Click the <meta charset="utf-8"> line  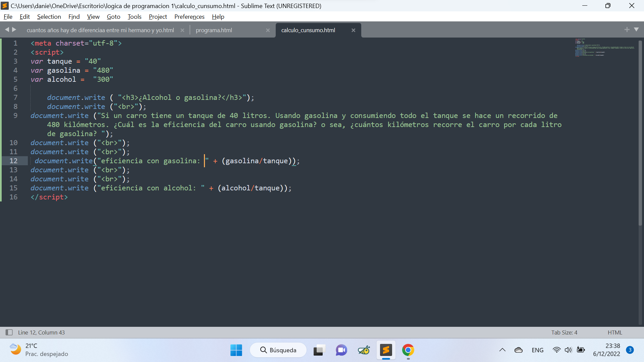tap(76, 43)
